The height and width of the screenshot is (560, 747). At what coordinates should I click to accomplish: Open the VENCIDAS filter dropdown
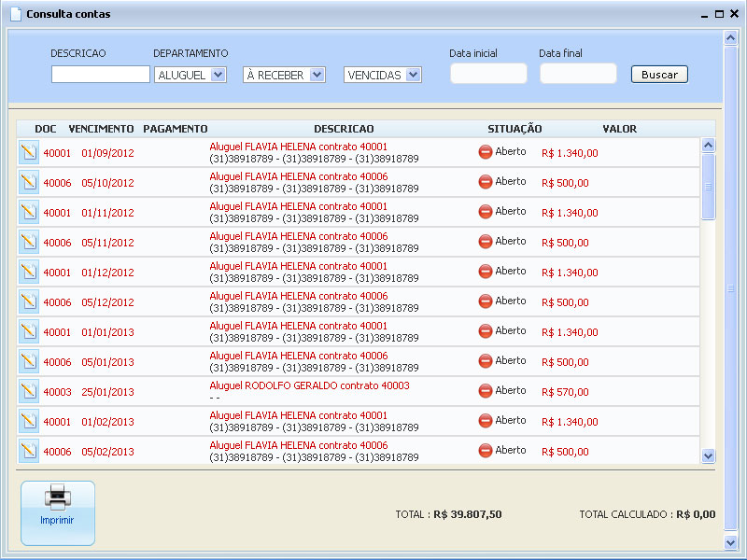[x=383, y=75]
